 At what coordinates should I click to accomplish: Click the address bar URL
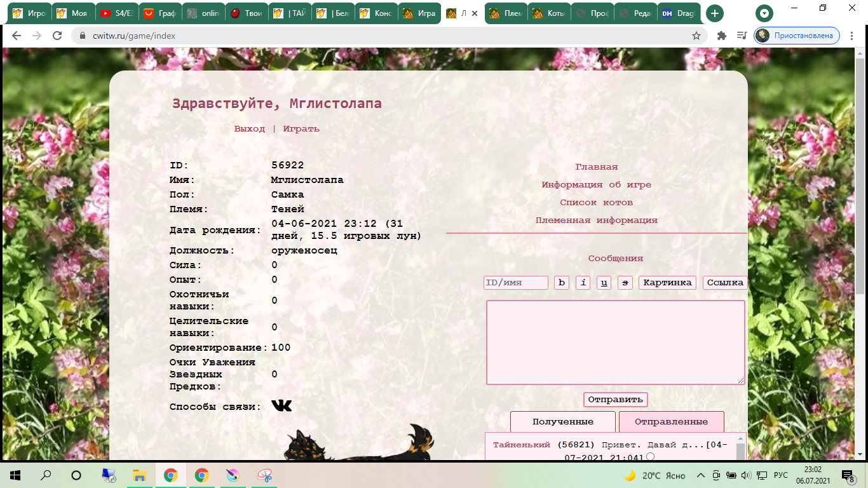pos(133,36)
